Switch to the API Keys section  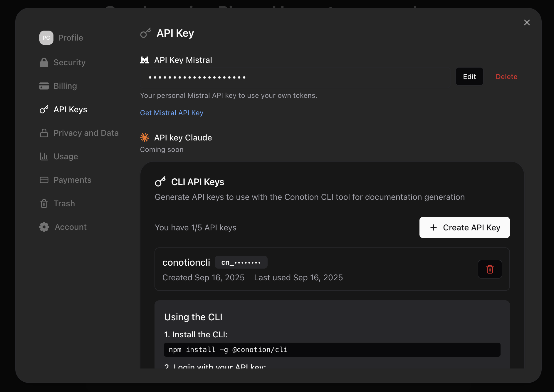tap(70, 109)
